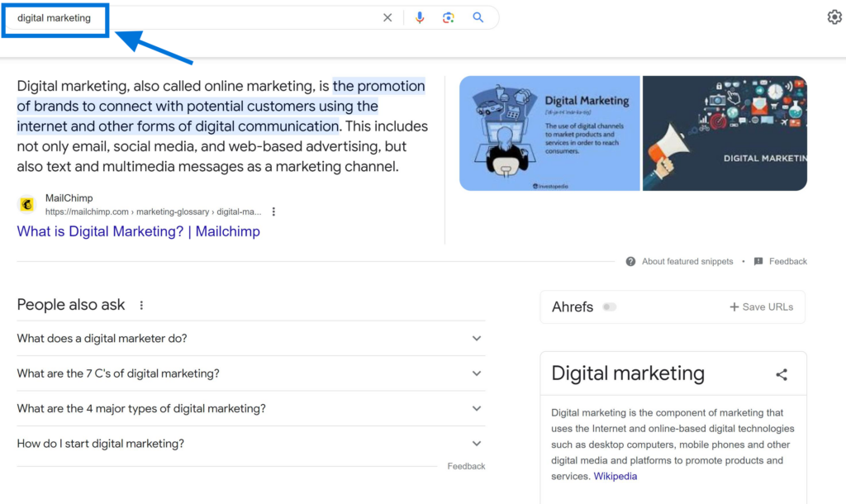Screen dimensions: 846x504
Task: Open Google Lens image search
Action: [x=449, y=17]
